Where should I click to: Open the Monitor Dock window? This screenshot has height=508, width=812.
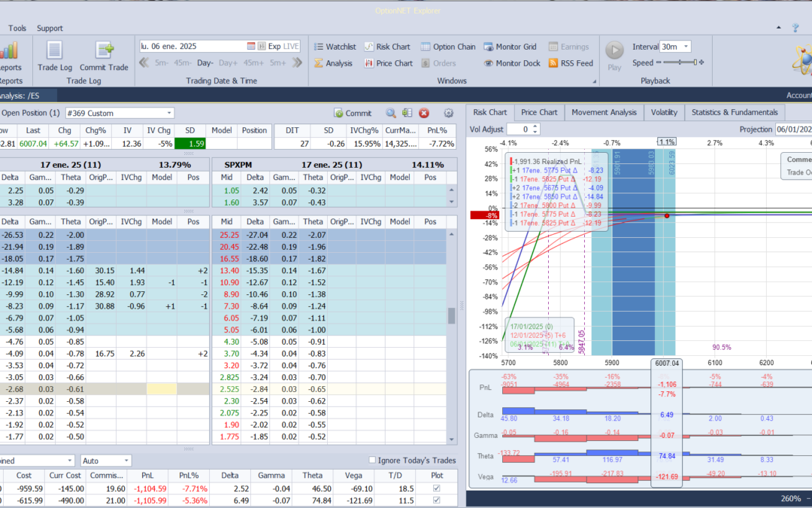(x=512, y=63)
